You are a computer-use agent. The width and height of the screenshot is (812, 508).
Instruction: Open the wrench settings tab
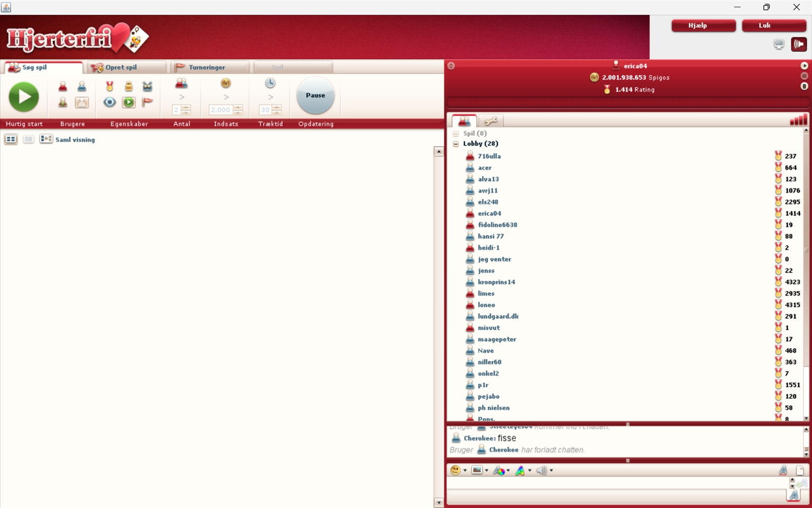point(490,121)
